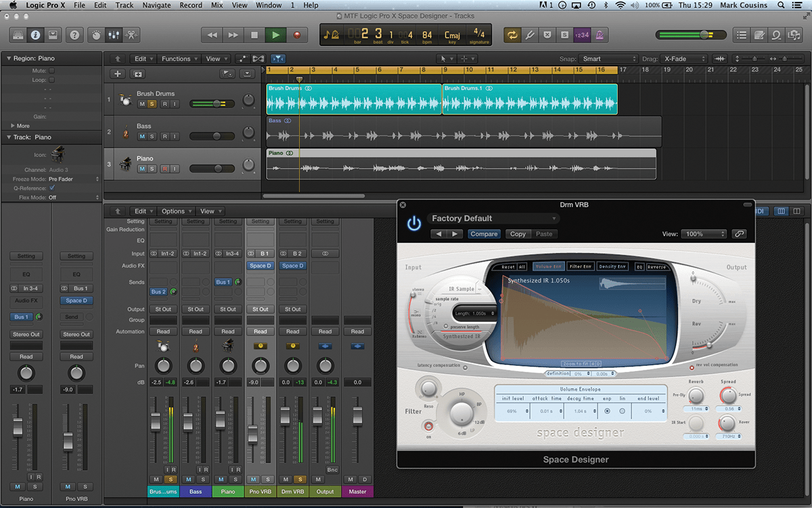Select the Density Env tab
This screenshot has height=508, width=812.
(612, 267)
